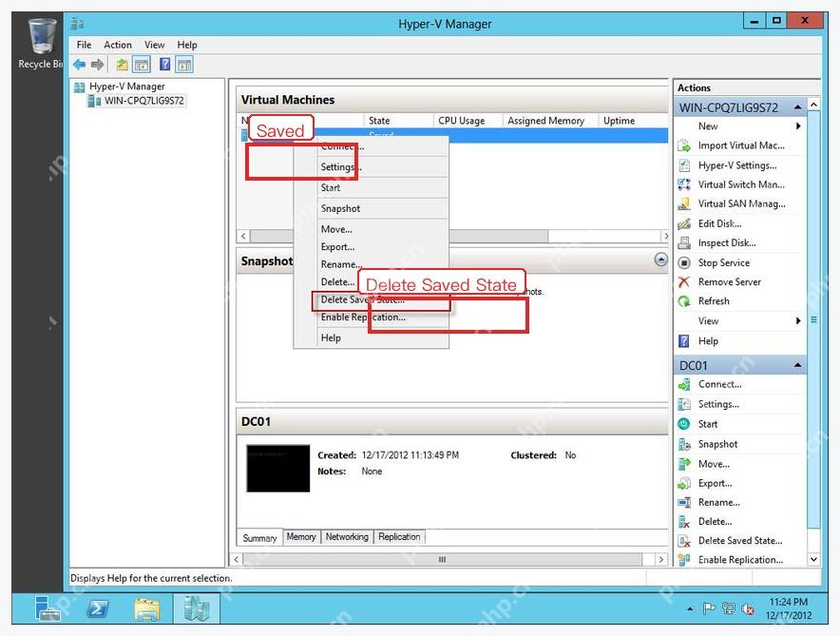Viewport: 840px width, 636px height.
Task: Sort by CPU Usage column header
Action: pos(467,121)
